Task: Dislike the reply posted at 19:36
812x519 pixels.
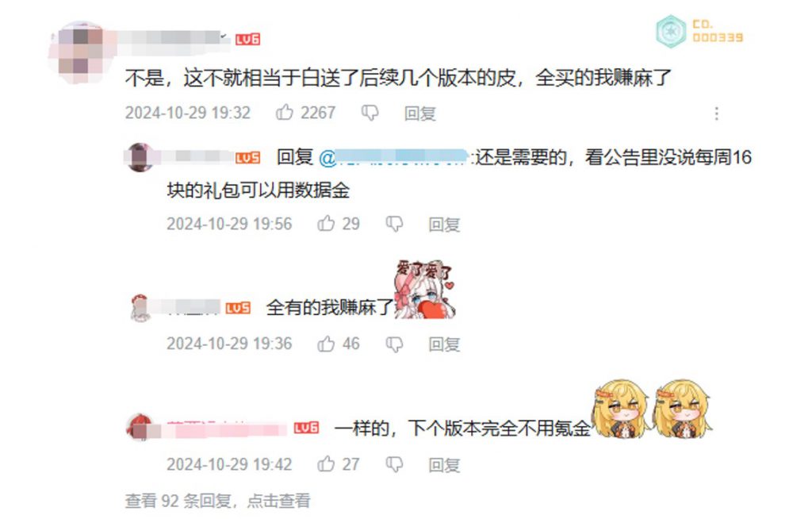Action: tap(394, 344)
